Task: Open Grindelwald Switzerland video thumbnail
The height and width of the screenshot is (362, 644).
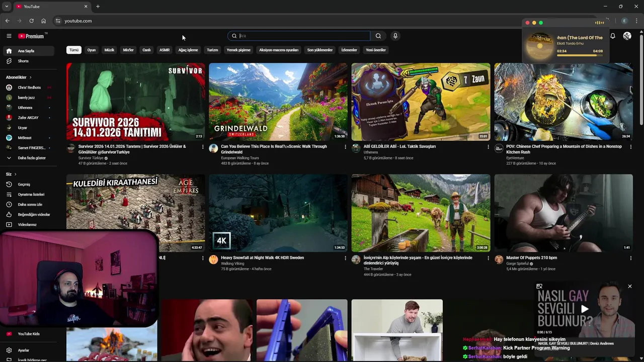Action: [x=278, y=102]
